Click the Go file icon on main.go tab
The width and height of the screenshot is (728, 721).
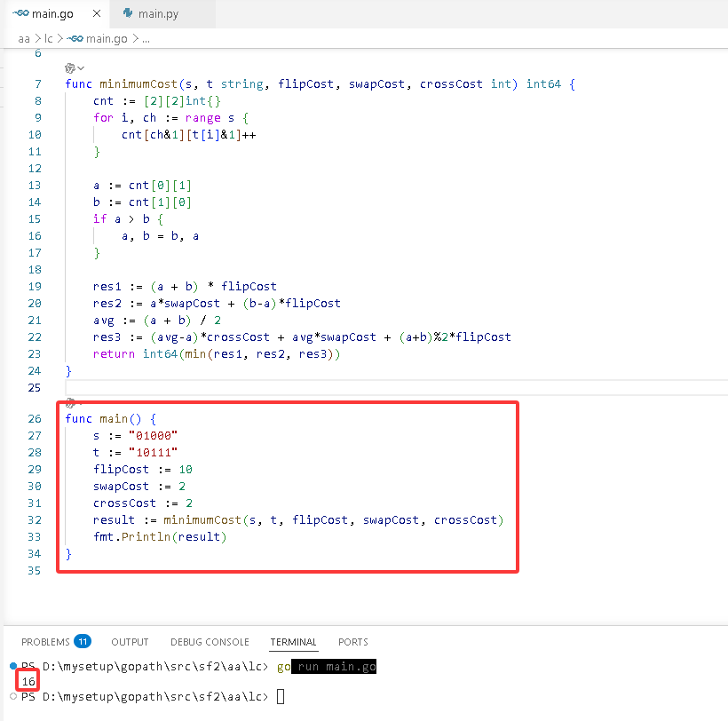coord(21,13)
